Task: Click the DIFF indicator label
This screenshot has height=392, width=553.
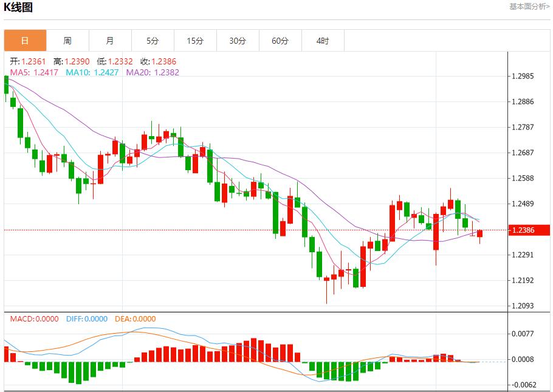Action: 86,319
